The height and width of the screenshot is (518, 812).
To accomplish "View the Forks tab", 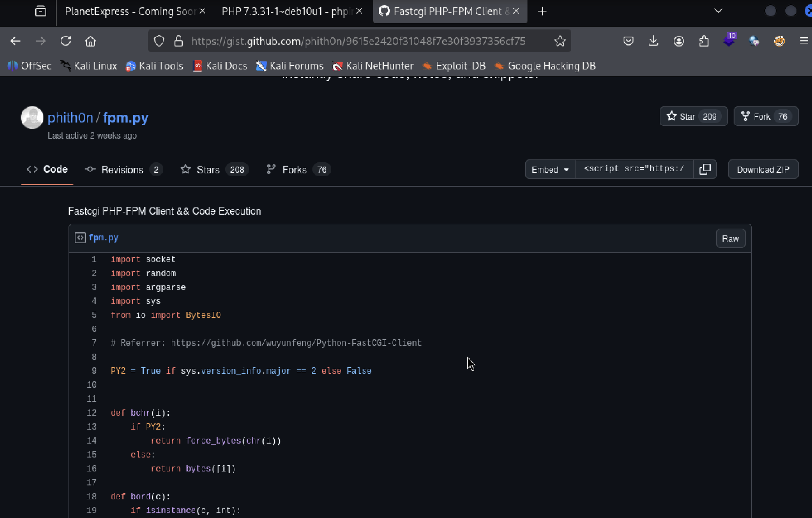I will (x=294, y=169).
